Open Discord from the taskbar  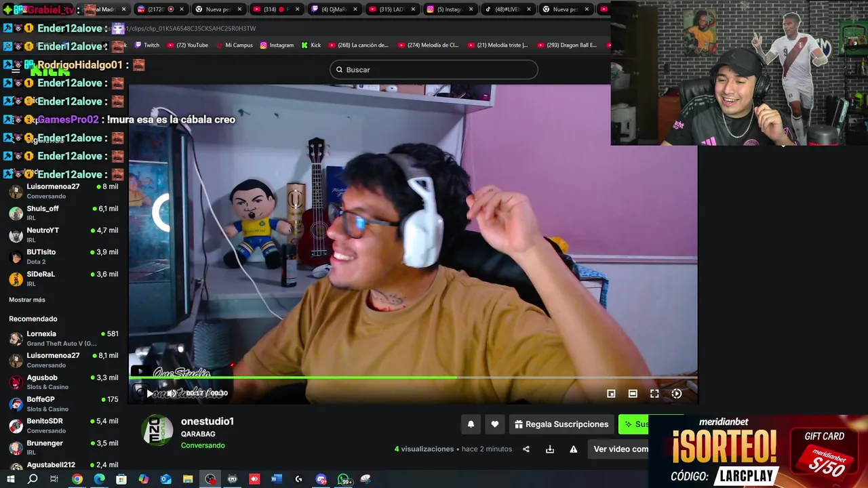click(x=321, y=479)
